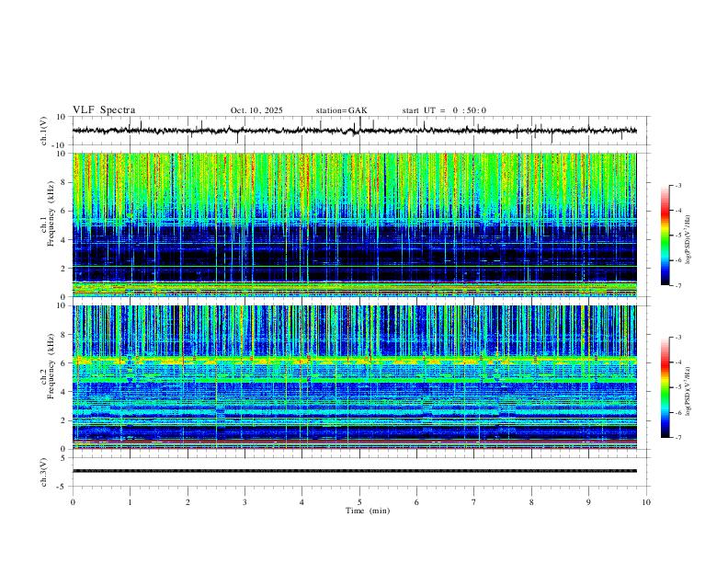Click the "4" kHz tick on ch.2 axis
The width and height of the screenshot is (728, 563).
tap(63, 392)
